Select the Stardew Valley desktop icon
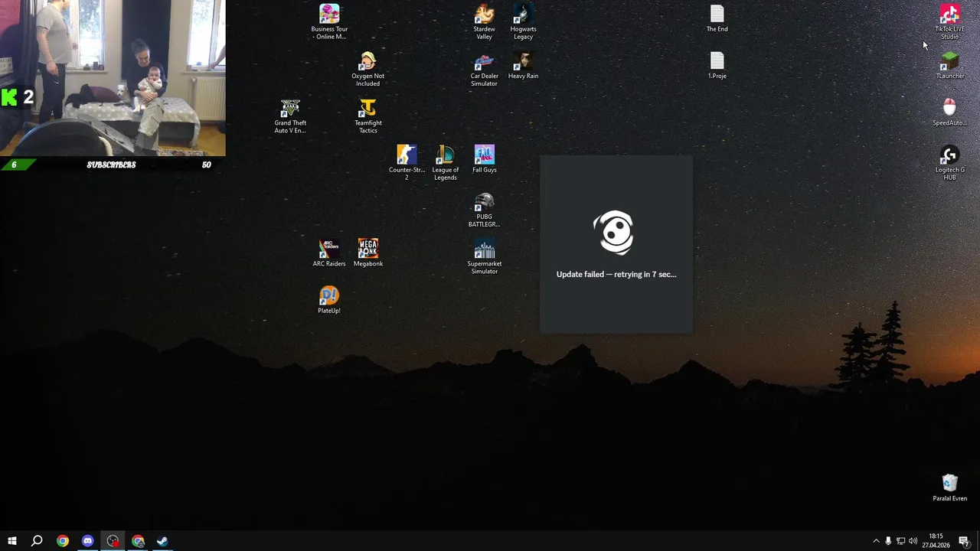 click(484, 21)
